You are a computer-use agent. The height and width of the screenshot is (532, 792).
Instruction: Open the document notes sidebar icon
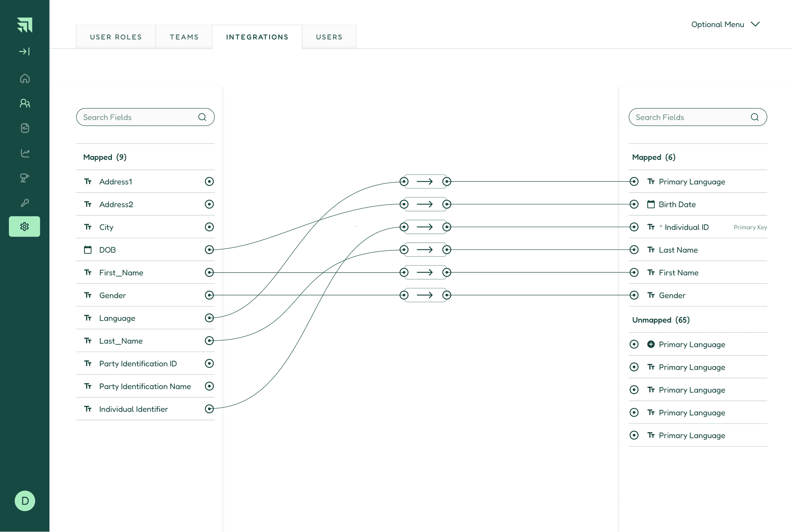click(25, 128)
